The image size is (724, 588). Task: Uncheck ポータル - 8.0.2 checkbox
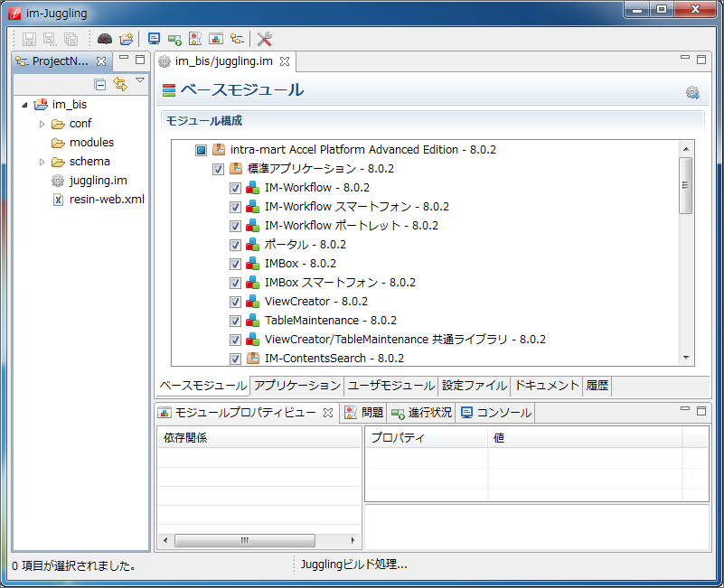(x=235, y=245)
